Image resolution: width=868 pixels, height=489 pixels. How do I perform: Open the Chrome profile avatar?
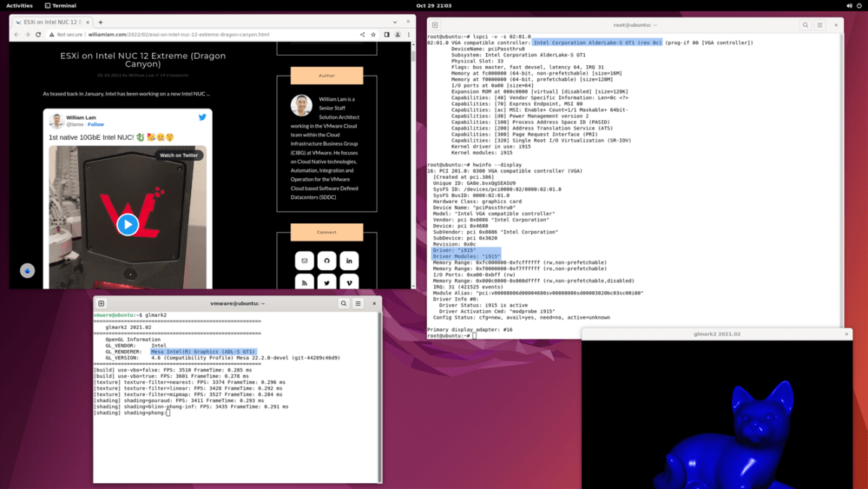397,34
